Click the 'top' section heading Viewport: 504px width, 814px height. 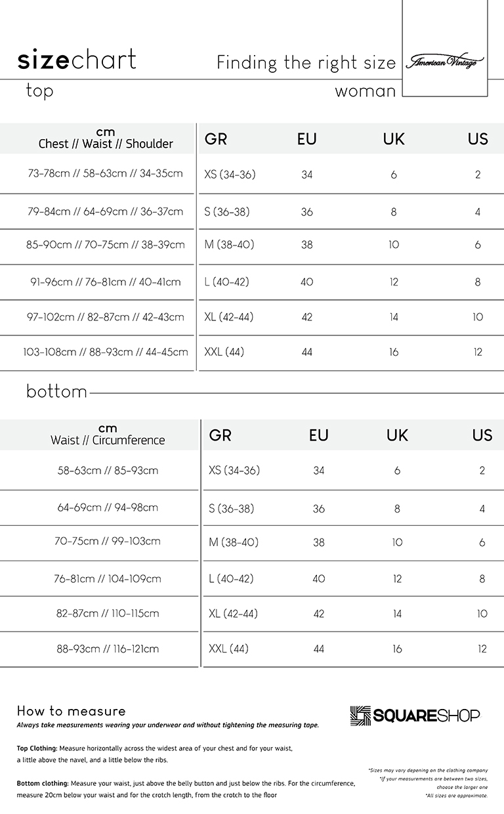click(39, 91)
